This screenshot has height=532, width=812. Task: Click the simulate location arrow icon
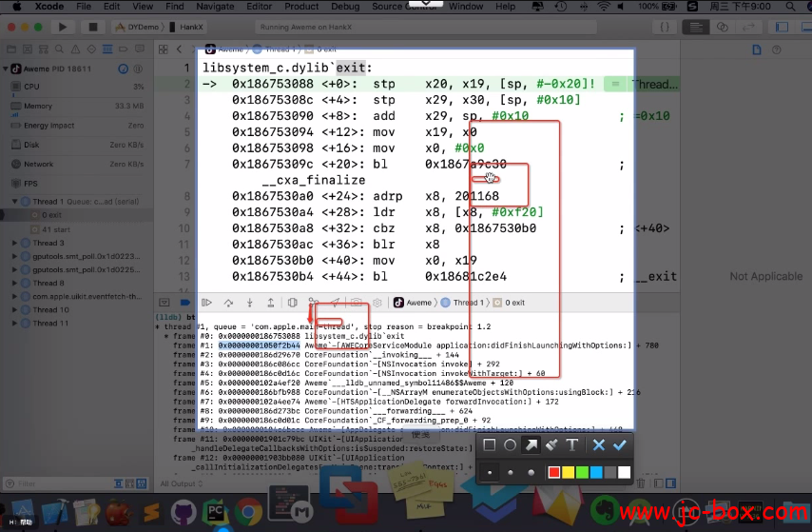[335, 303]
